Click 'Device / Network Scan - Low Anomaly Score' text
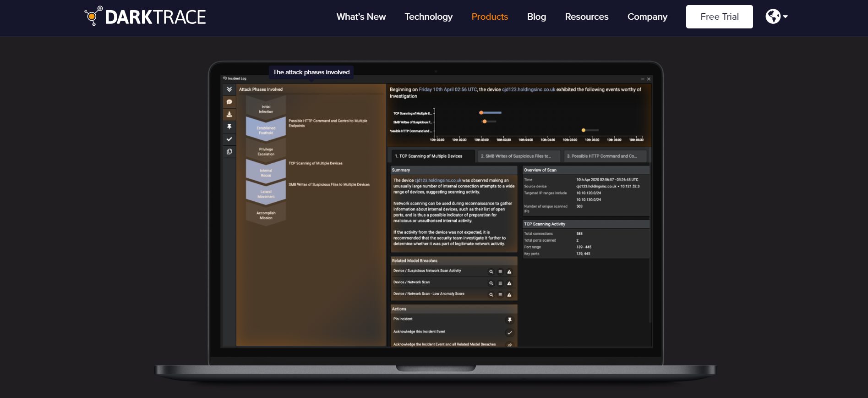This screenshot has width=868, height=398. pyautogui.click(x=429, y=293)
